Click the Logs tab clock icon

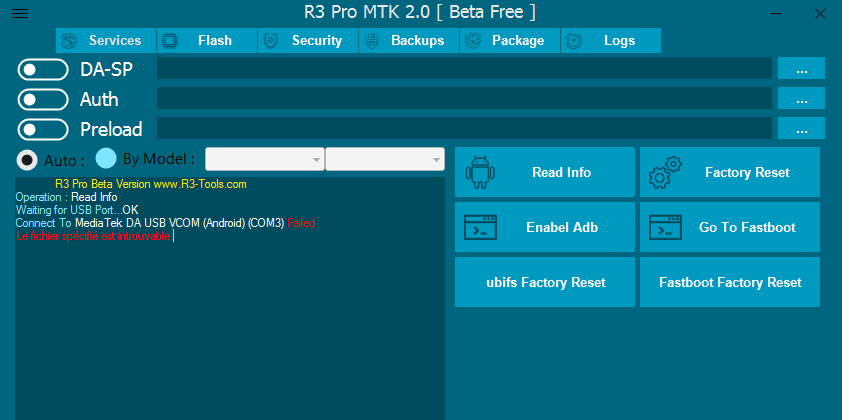tap(574, 41)
